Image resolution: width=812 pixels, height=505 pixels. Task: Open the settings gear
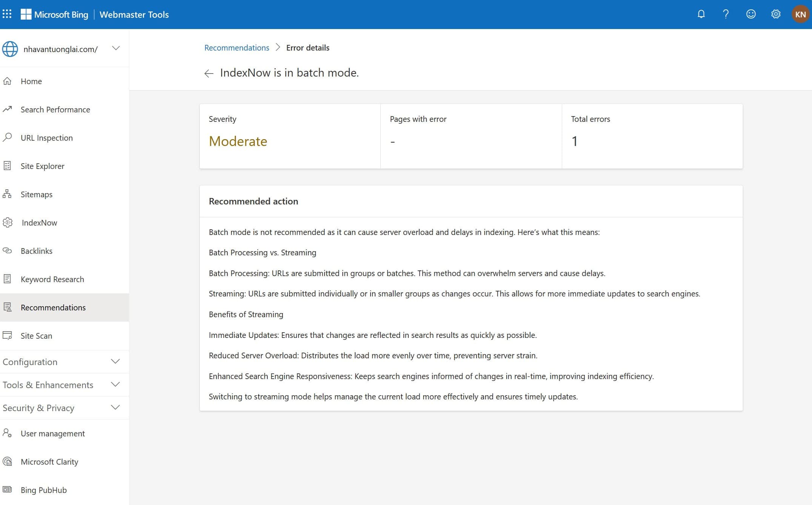[x=776, y=14]
